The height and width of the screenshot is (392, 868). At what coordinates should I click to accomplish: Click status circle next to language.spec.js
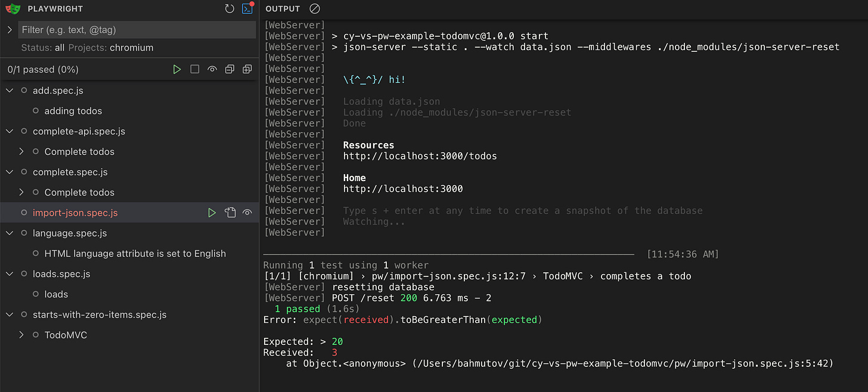[24, 233]
